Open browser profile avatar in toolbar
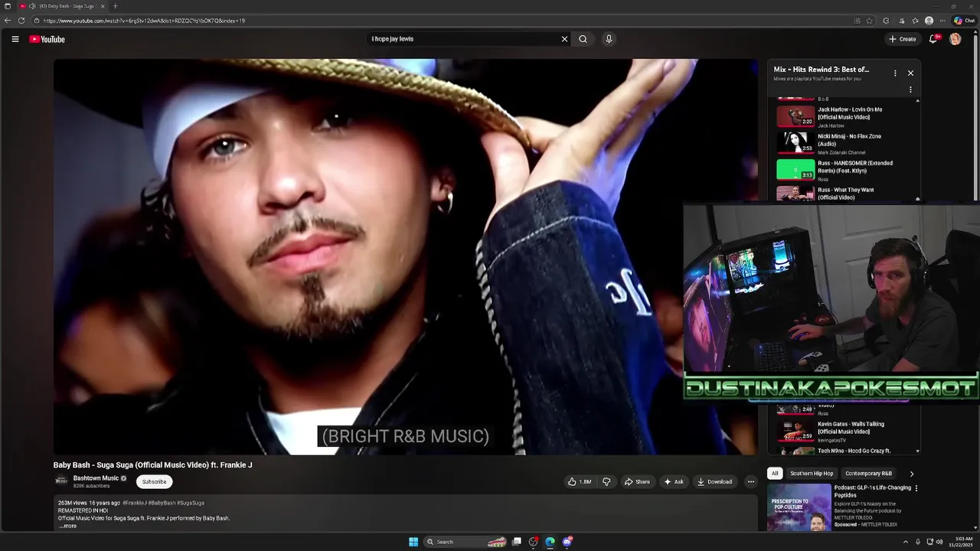The height and width of the screenshot is (551, 980). tap(929, 21)
